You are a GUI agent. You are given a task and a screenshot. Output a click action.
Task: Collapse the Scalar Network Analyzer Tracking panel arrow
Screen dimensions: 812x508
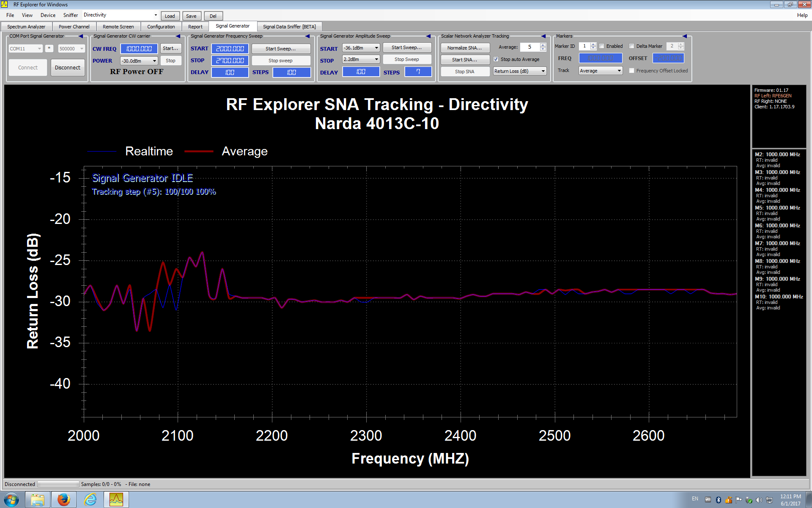[543, 36]
